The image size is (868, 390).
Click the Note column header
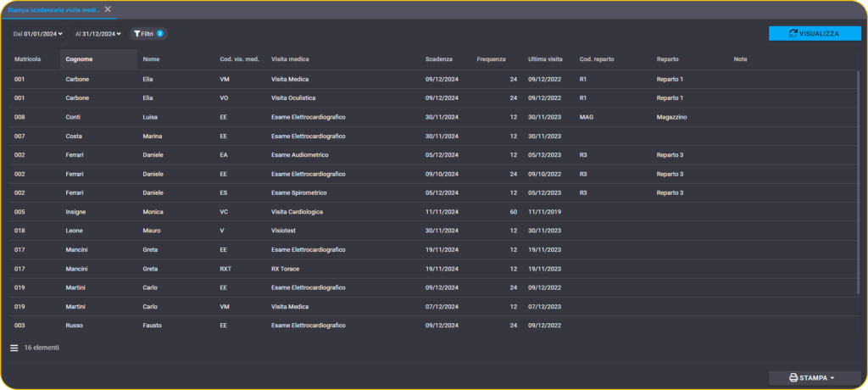740,58
